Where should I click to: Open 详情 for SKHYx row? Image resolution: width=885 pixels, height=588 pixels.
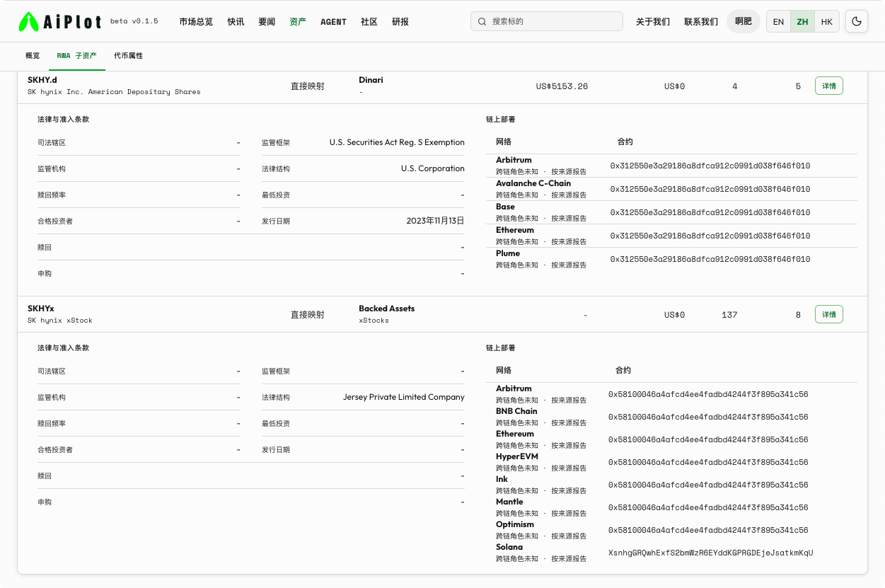point(829,314)
